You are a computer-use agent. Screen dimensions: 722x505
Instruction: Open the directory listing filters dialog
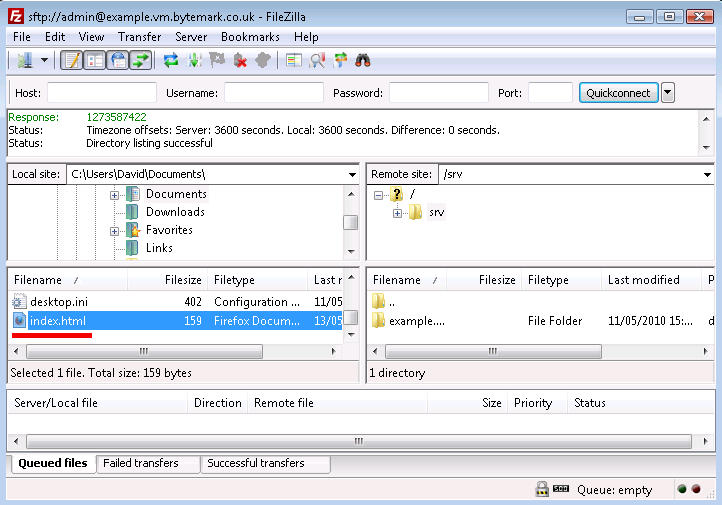(x=294, y=60)
